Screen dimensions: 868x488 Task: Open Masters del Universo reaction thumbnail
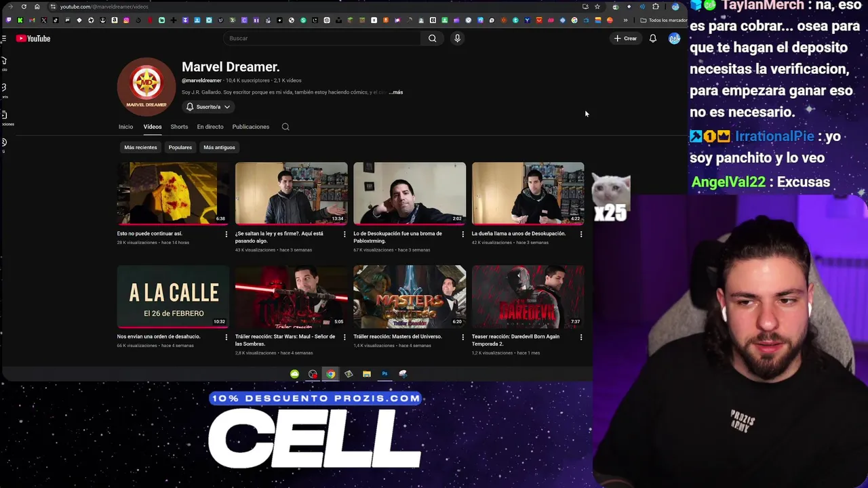pyautogui.click(x=410, y=296)
